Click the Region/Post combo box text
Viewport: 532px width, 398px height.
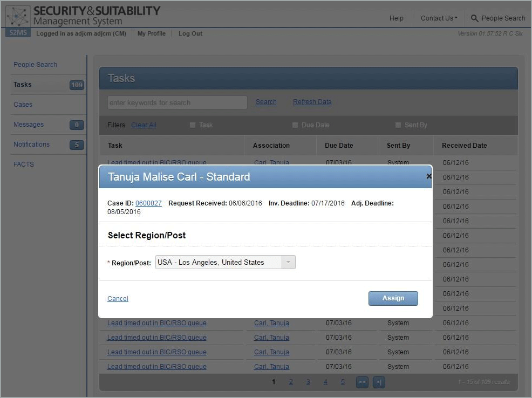pos(218,263)
